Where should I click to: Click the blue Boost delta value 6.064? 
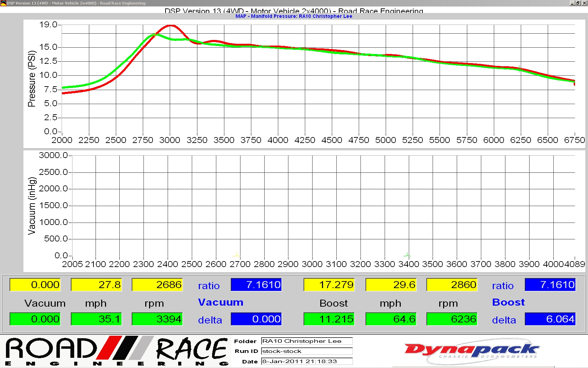550,319
